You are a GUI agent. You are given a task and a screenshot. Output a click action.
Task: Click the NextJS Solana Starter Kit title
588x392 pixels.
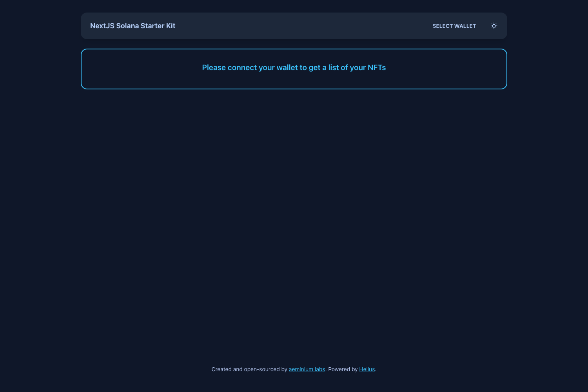click(x=132, y=26)
